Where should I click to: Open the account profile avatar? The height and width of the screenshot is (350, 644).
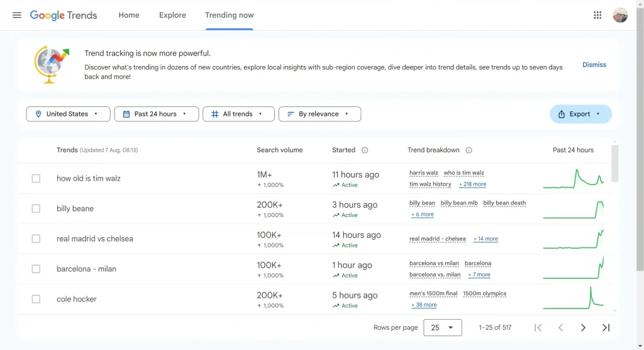[x=620, y=15]
